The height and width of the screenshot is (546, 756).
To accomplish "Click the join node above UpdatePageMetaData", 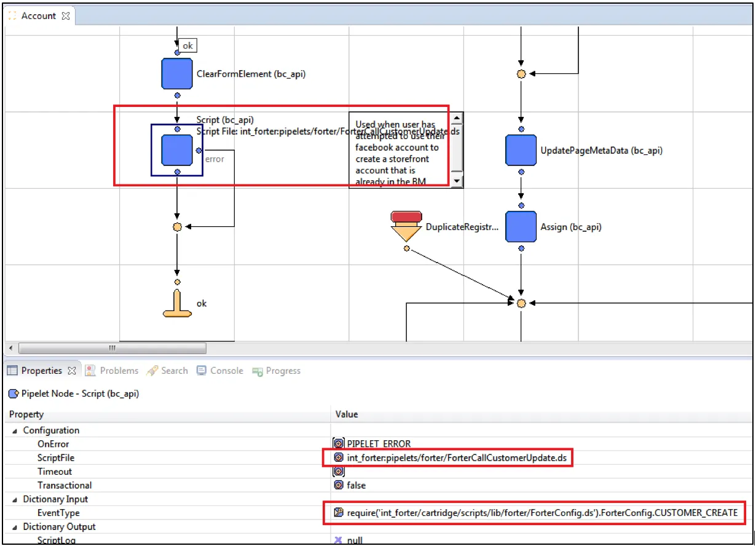I will pos(521,74).
